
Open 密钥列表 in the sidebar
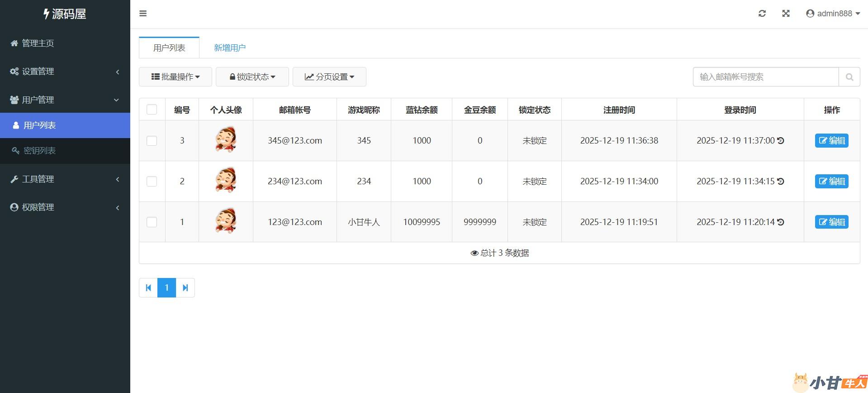(x=39, y=151)
